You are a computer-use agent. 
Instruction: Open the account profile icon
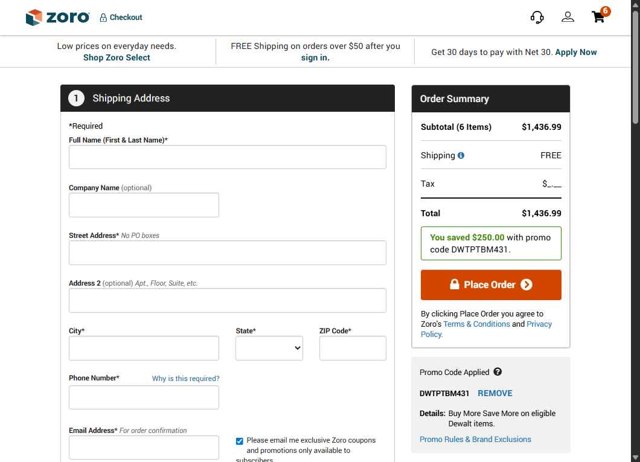[568, 17]
